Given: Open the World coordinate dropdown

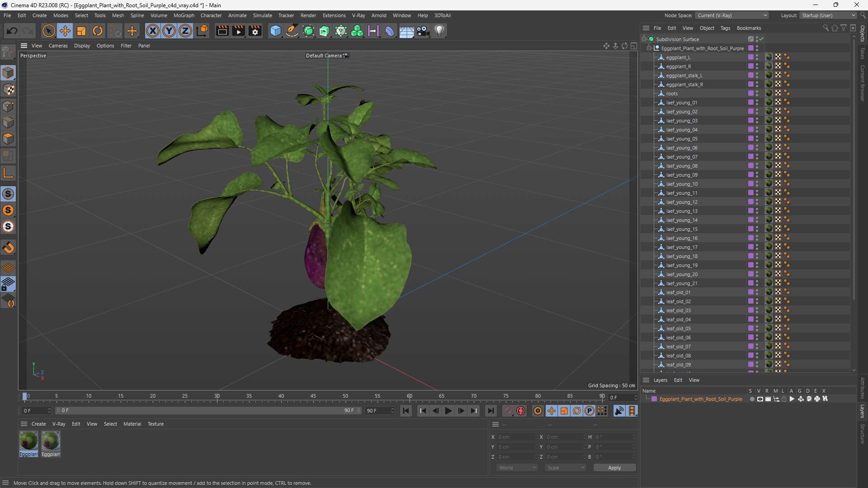Looking at the screenshot, I should pyautogui.click(x=517, y=468).
